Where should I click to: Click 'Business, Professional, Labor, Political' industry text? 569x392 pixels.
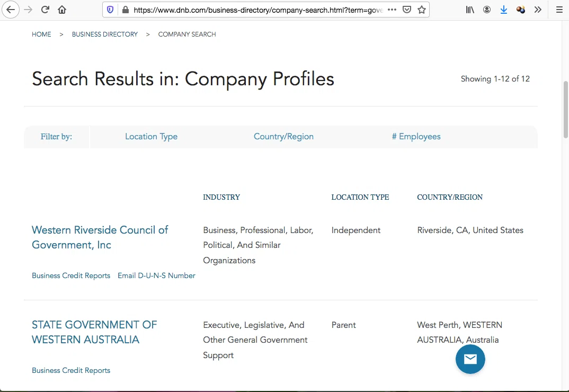(258, 245)
